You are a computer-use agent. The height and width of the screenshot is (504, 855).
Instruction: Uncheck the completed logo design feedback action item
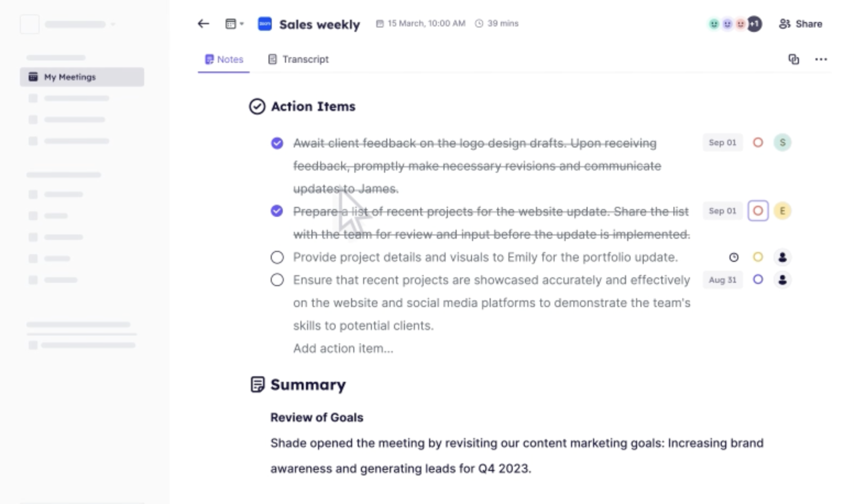[x=277, y=143]
